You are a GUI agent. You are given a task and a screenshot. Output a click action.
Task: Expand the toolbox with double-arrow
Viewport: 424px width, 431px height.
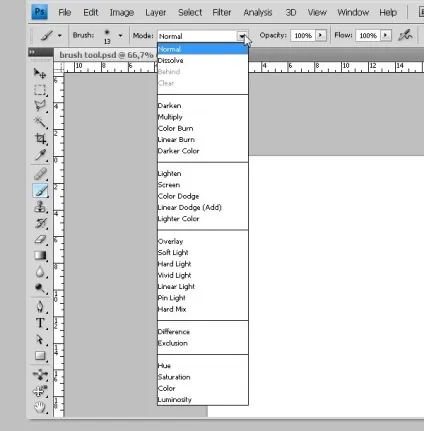[x=32, y=52]
